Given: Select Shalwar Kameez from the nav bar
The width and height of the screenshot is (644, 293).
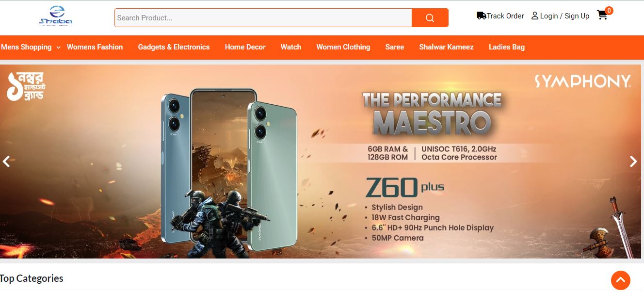Looking at the screenshot, I should tap(447, 47).
